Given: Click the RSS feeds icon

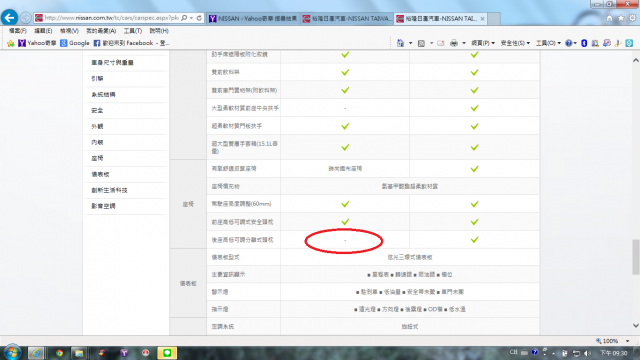Looking at the screenshot, I should click(421, 43).
